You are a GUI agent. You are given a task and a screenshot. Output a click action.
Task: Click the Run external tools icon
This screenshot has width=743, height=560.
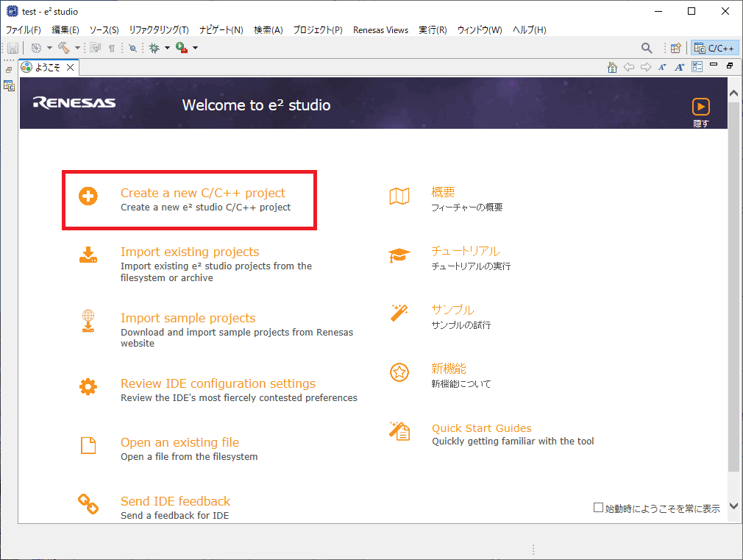[182, 48]
